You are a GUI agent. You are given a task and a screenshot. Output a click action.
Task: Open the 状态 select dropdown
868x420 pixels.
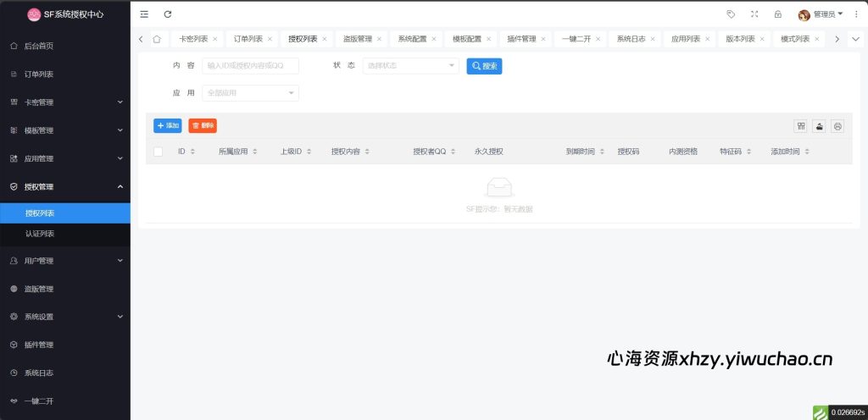(411, 66)
